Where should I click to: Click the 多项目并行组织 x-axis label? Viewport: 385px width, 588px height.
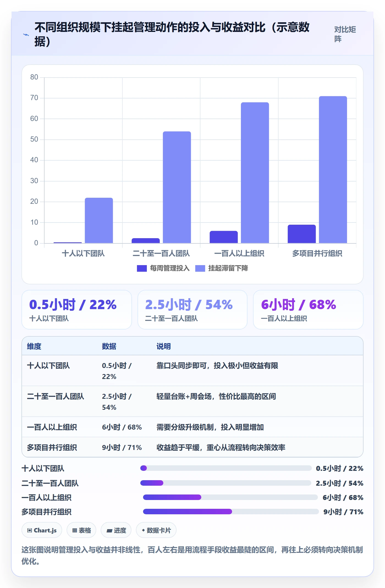317,253
